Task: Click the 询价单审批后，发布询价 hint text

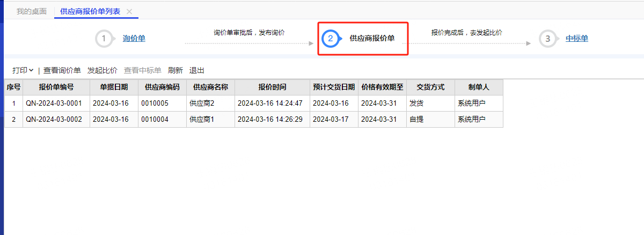Action: 249,33
